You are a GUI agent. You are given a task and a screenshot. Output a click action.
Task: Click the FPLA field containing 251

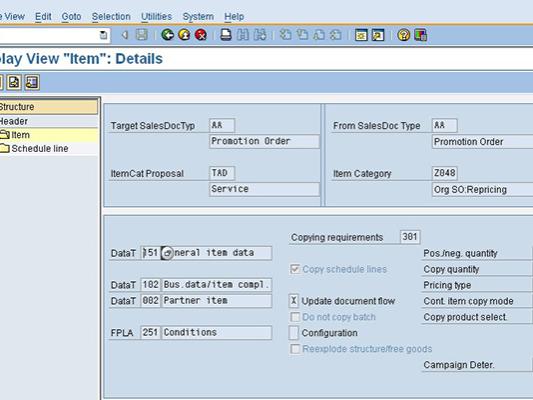point(151,332)
